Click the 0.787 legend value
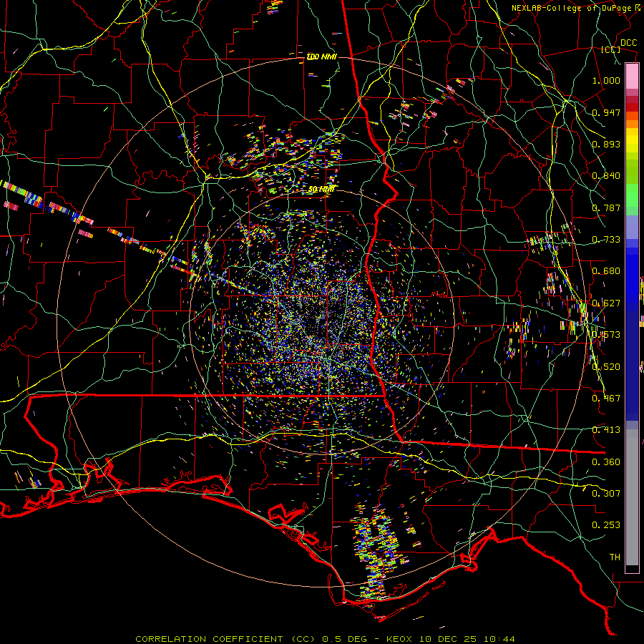 606,208
